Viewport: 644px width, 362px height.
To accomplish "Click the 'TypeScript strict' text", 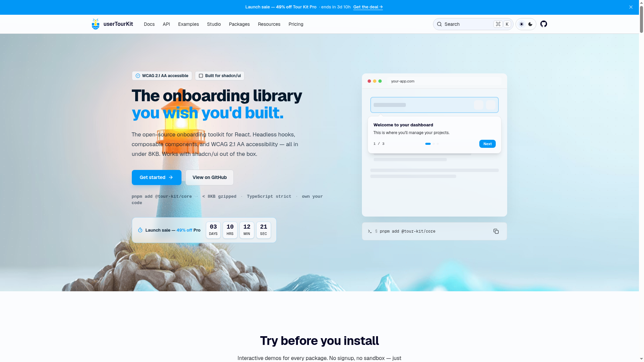I will click(269, 197).
